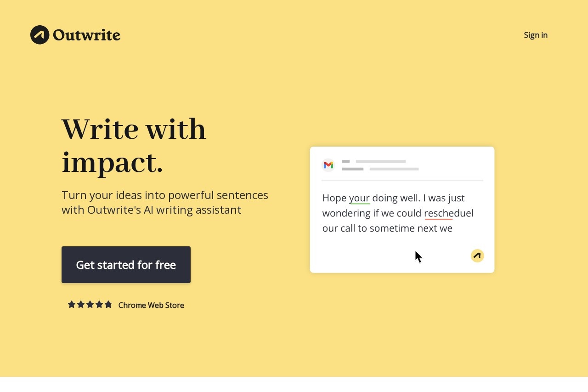Viewport: 588px width, 392px height.
Task: Click the round Outwrite logo icon in the header
Action: [x=40, y=35]
